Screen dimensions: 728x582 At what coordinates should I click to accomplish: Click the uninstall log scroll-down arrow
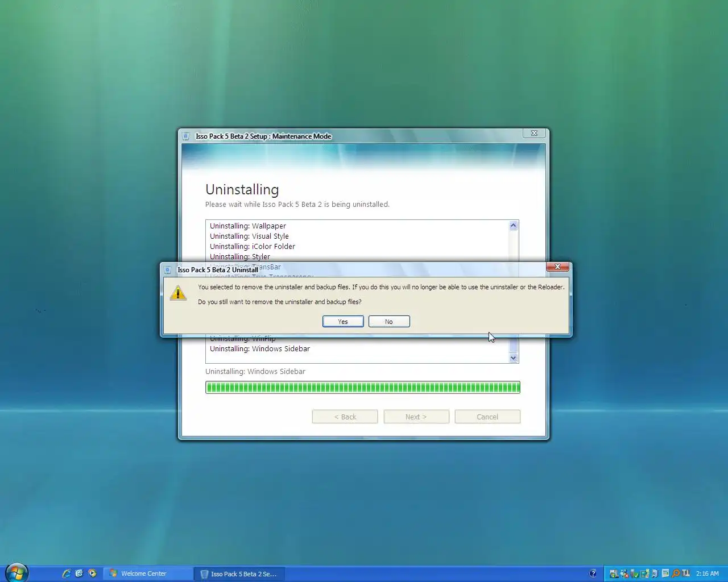(514, 357)
